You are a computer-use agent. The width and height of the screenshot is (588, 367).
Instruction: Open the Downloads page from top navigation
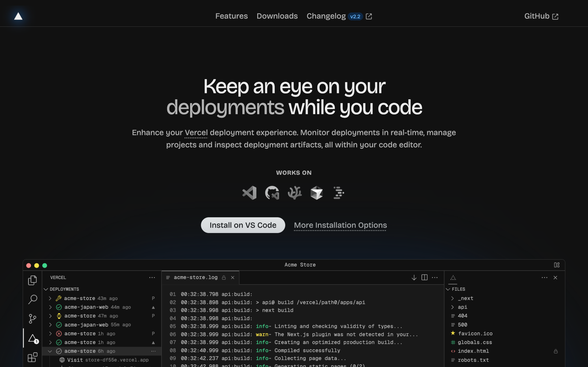(x=277, y=16)
